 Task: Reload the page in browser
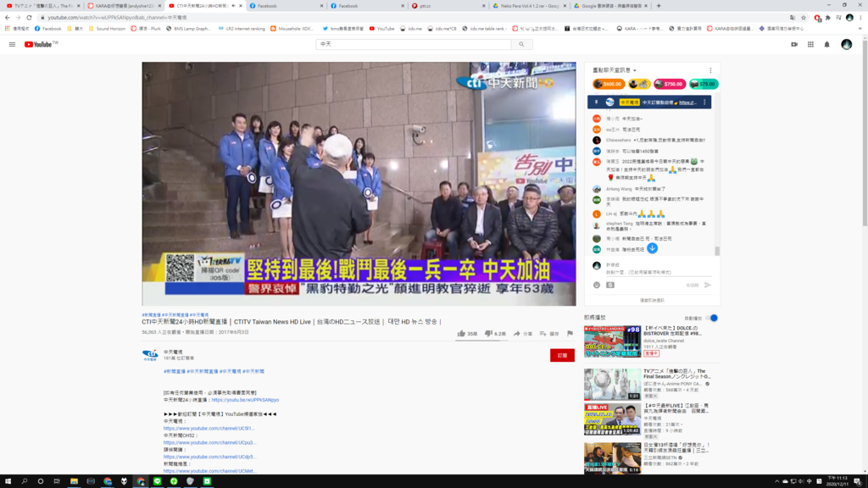29,17
